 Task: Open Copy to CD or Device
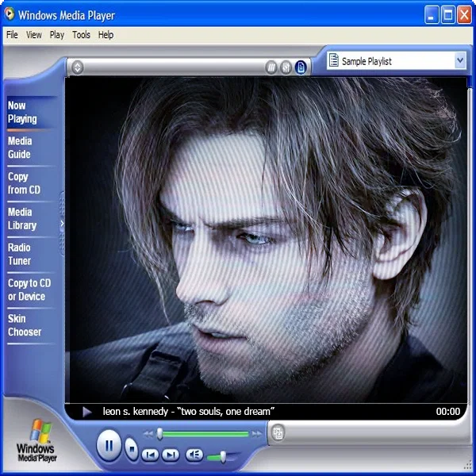point(29,290)
